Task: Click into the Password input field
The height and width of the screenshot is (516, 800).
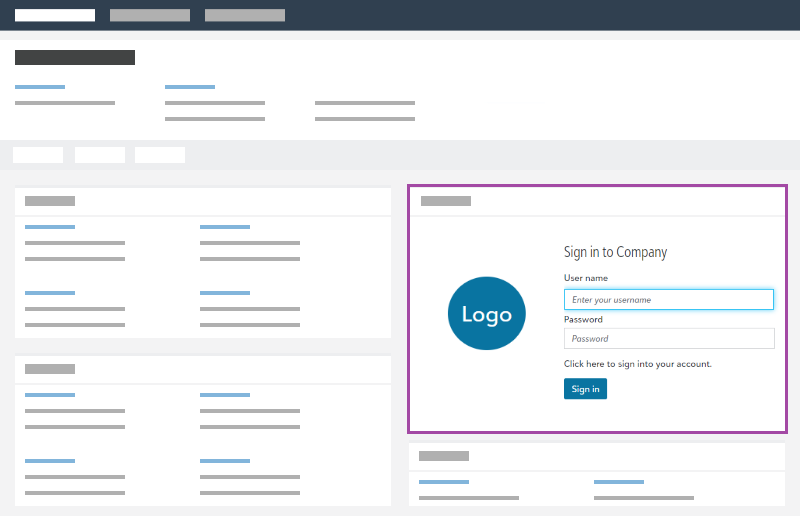Action: point(668,339)
